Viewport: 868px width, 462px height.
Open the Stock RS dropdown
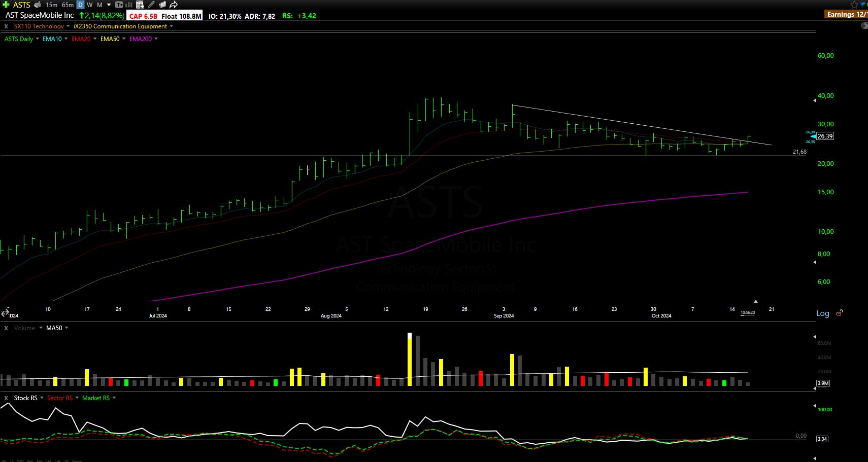tap(42, 398)
